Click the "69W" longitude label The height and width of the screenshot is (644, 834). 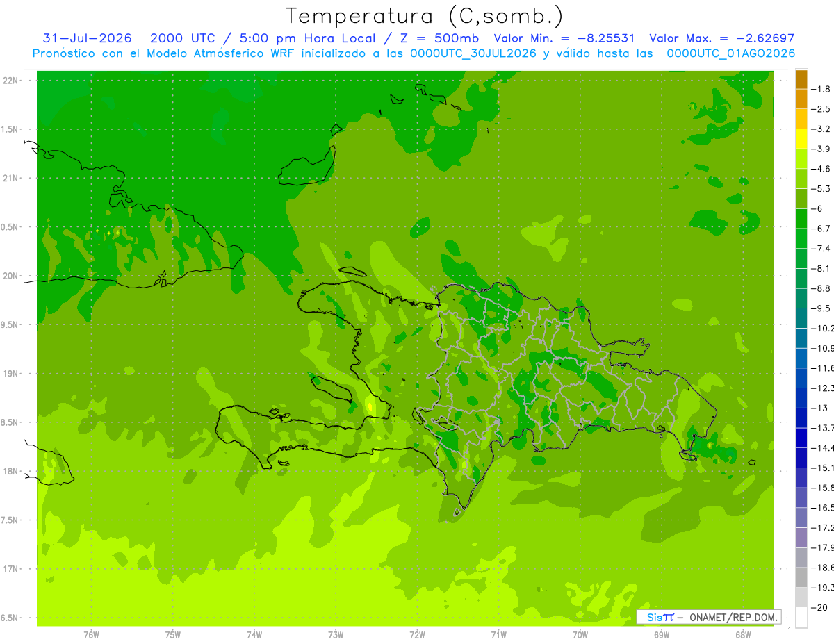(662, 635)
